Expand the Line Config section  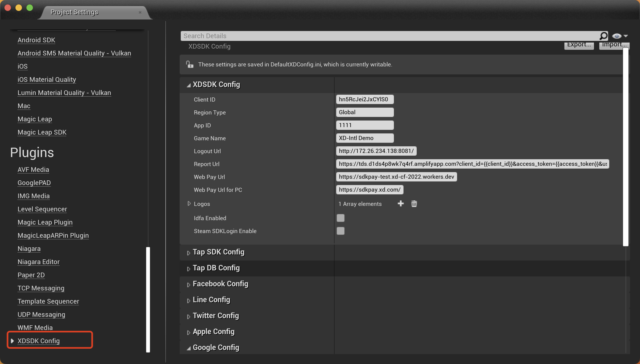pyautogui.click(x=188, y=301)
